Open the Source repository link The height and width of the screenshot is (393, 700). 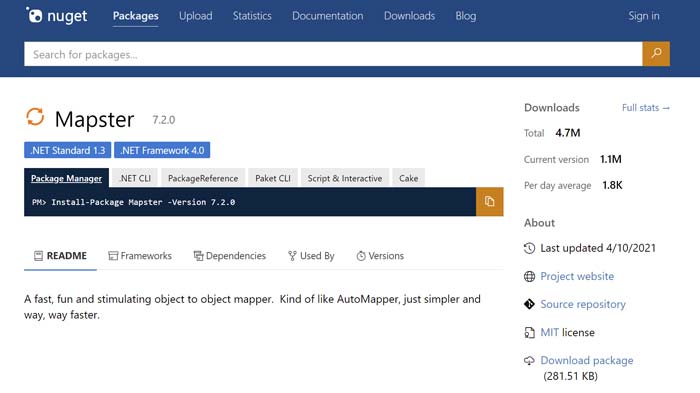pyautogui.click(x=583, y=304)
